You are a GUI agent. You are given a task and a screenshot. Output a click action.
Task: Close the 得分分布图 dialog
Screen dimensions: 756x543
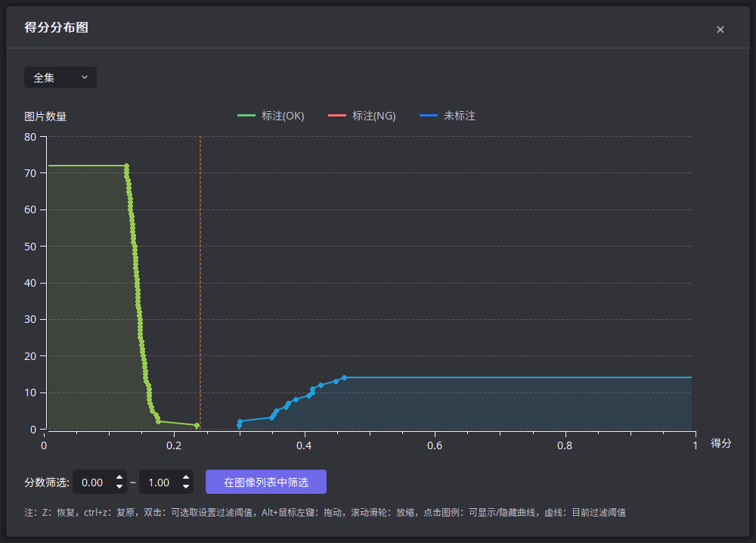pyautogui.click(x=720, y=29)
